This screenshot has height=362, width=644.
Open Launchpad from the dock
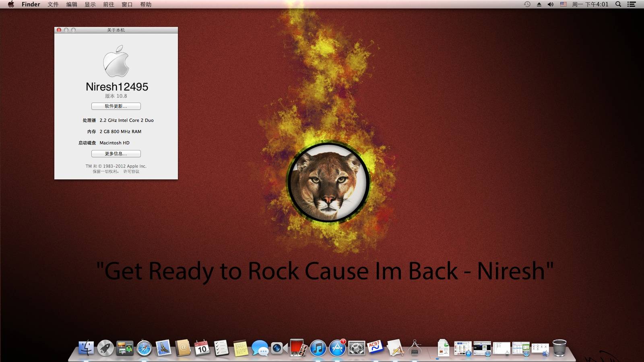point(105,348)
